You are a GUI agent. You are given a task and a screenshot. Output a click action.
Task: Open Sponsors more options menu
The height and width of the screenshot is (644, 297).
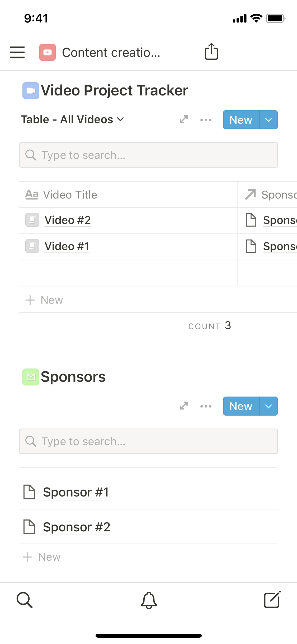click(x=206, y=406)
